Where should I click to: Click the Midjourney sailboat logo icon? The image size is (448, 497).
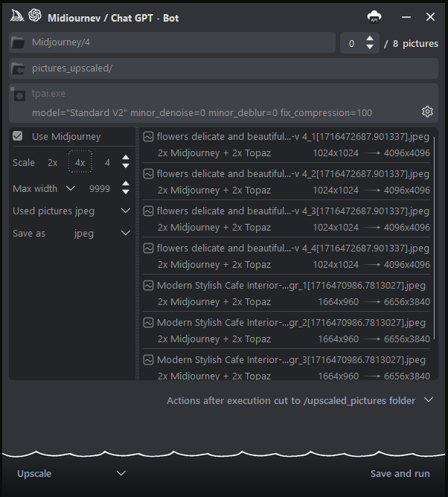point(16,16)
